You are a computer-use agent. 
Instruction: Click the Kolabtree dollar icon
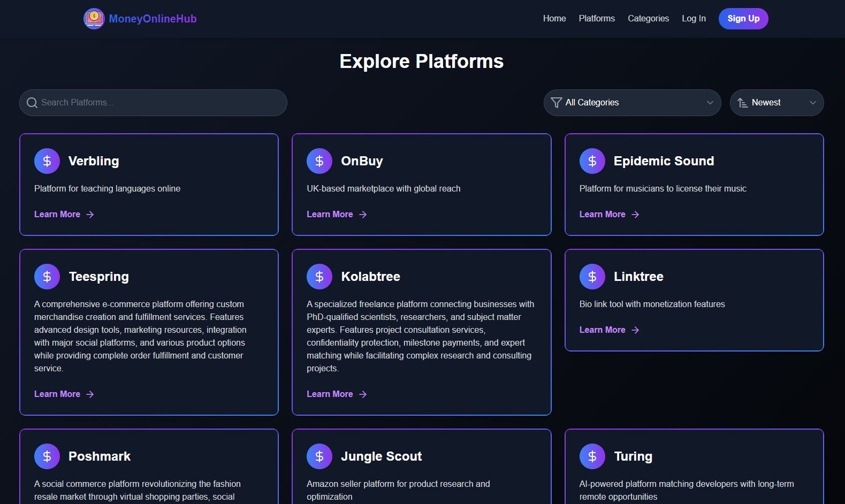point(319,277)
